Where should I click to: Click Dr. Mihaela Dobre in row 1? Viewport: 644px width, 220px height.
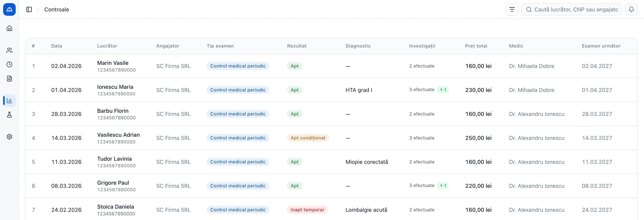[x=531, y=66]
